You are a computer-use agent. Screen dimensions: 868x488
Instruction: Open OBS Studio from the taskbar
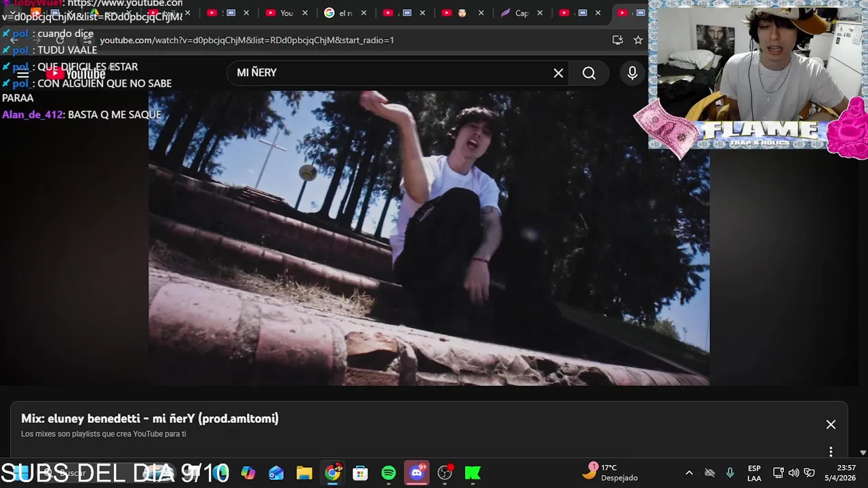click(x=445, y=473)
